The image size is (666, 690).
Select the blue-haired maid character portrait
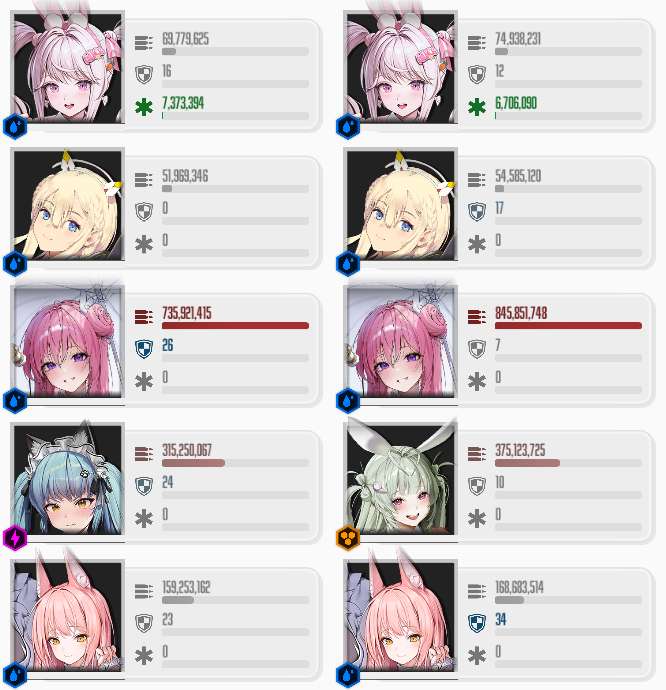point(68,480)
